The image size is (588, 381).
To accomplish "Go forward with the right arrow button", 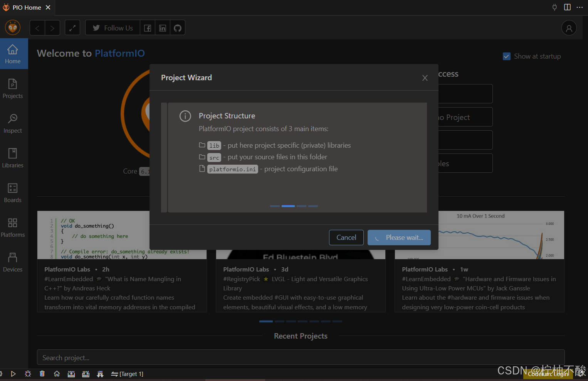I will click(x=52, y=28).
